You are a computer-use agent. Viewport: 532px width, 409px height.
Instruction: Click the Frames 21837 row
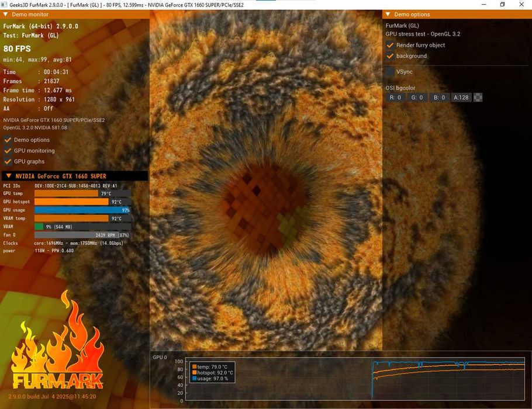[x=31, y=81]
